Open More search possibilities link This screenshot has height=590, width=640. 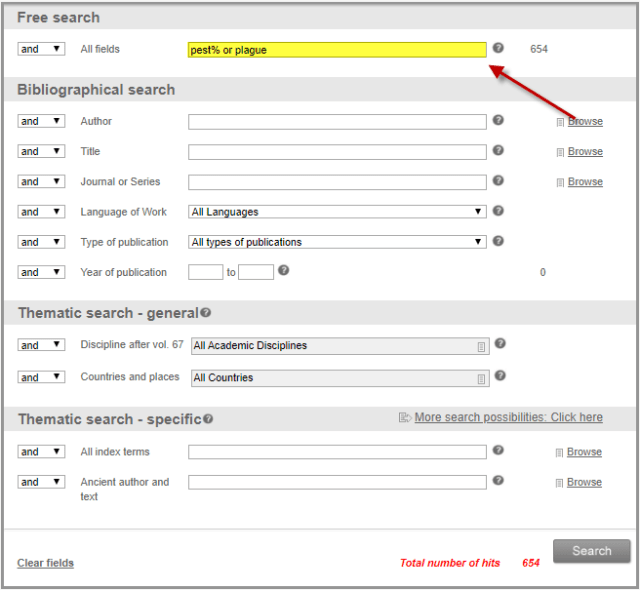tap(508, 417)
